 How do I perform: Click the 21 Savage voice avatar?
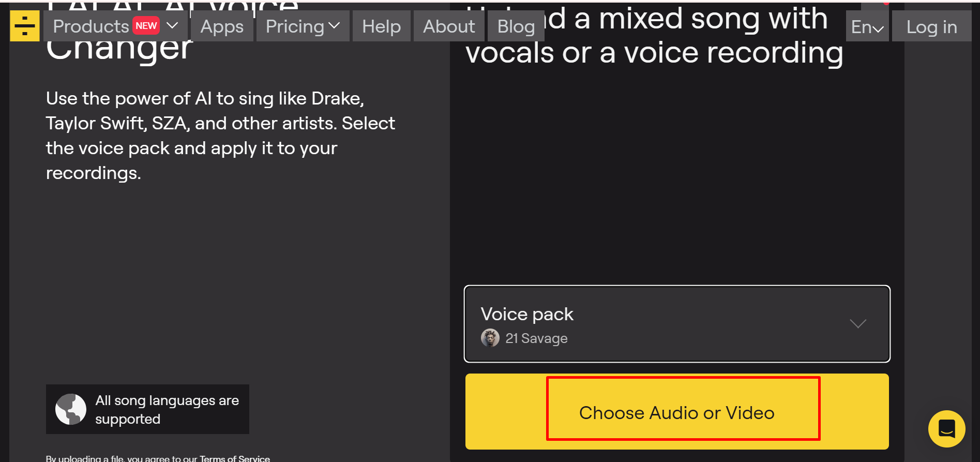pyautogui.click(x=490, y=338)
